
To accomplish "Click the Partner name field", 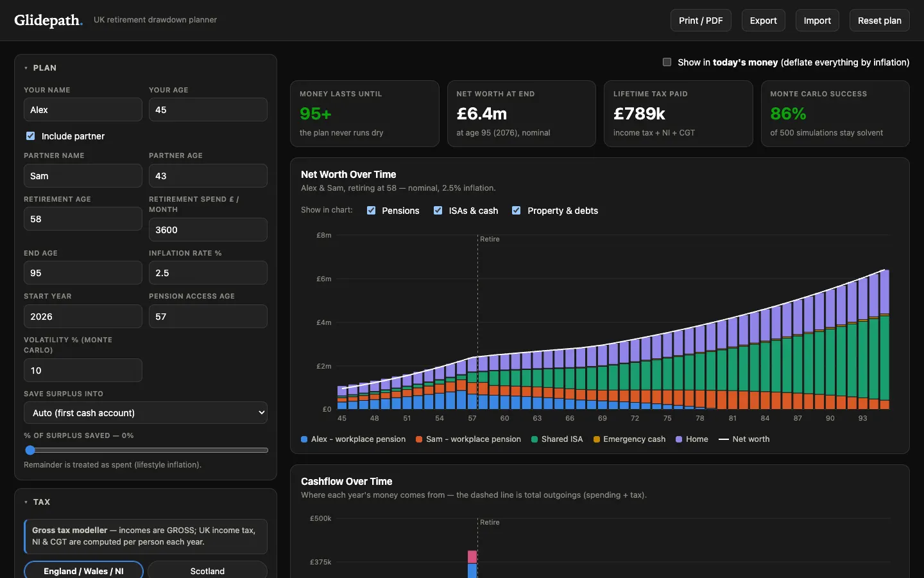I will point(83,176).
